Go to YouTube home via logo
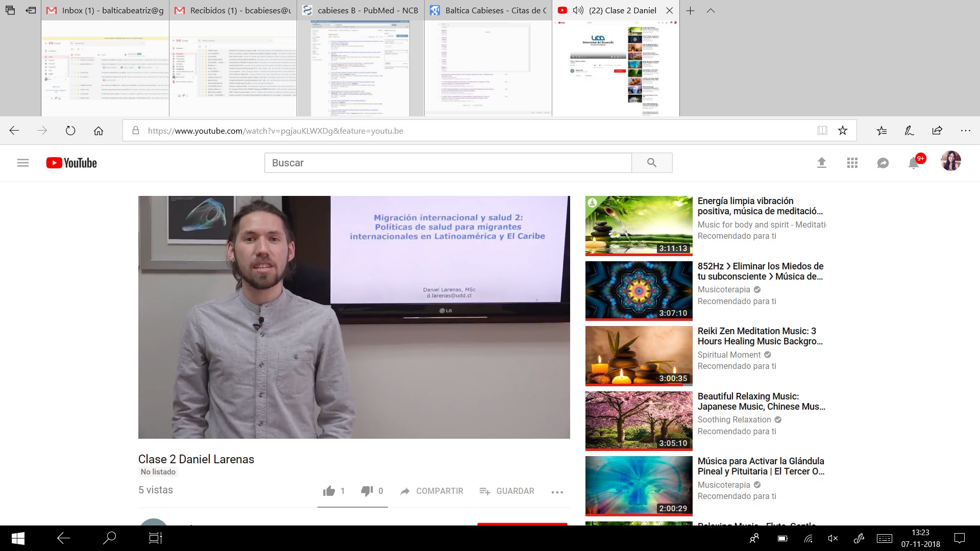The image size is (980, 551). coord(71,163)
